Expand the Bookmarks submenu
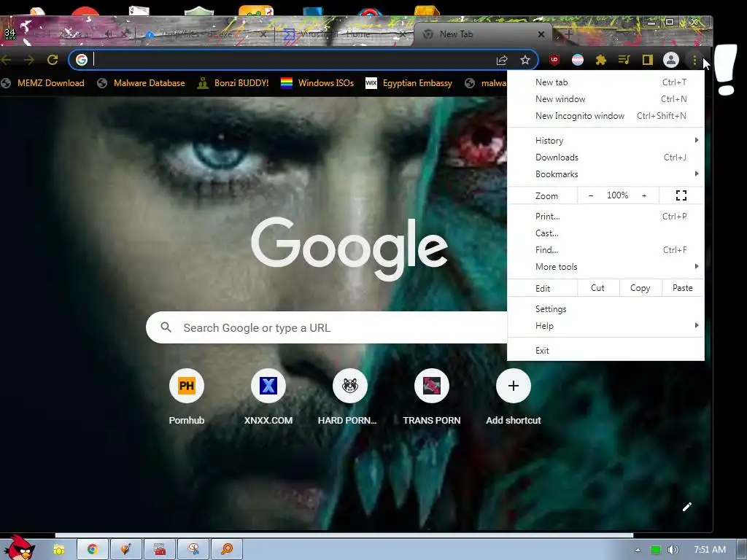This screenshot has height=560, width=747. pyautogui.click(x=605, y=174)
